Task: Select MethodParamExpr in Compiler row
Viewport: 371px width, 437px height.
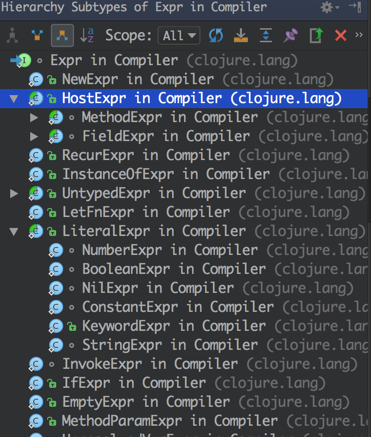Action: (x=184, y=421)
